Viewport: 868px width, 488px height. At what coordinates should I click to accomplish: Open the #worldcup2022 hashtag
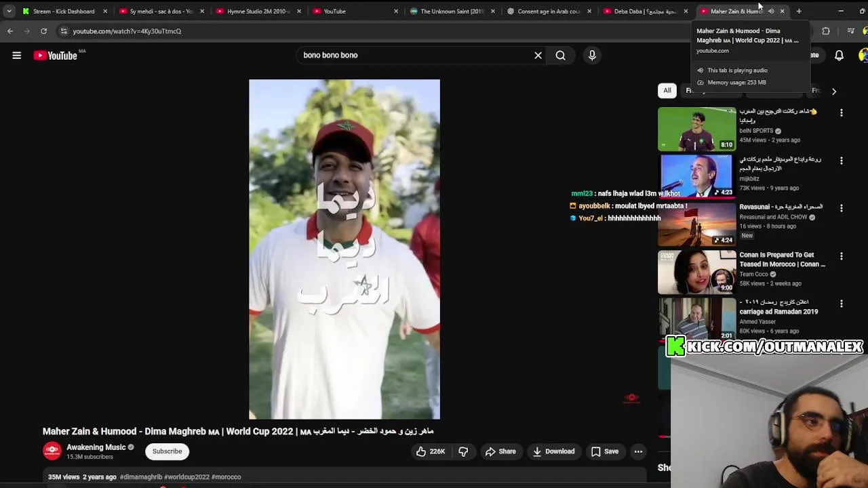pyautogui.click(x=186, y=477)
